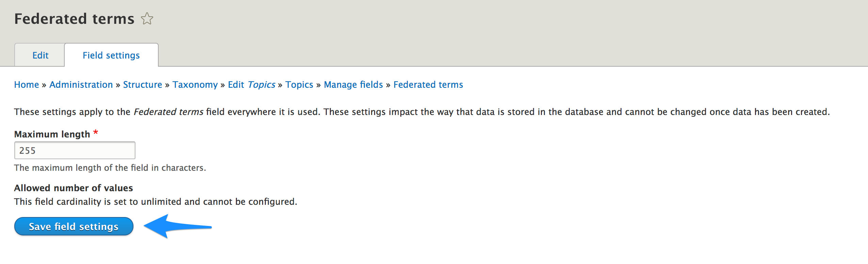Open Taxonomy breadcrumb link

(195, 84)
